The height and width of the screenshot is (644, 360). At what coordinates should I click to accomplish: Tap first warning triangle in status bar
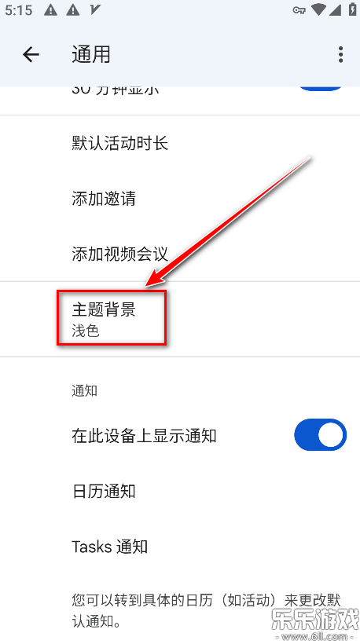[x=50, y=9]
